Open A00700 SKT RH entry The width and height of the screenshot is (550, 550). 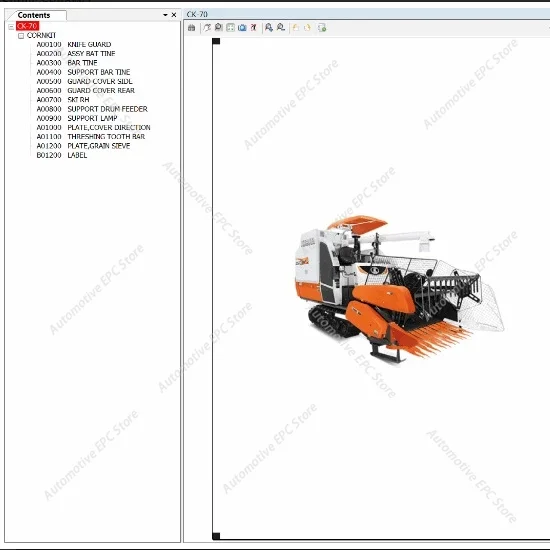tap(63, 100)
